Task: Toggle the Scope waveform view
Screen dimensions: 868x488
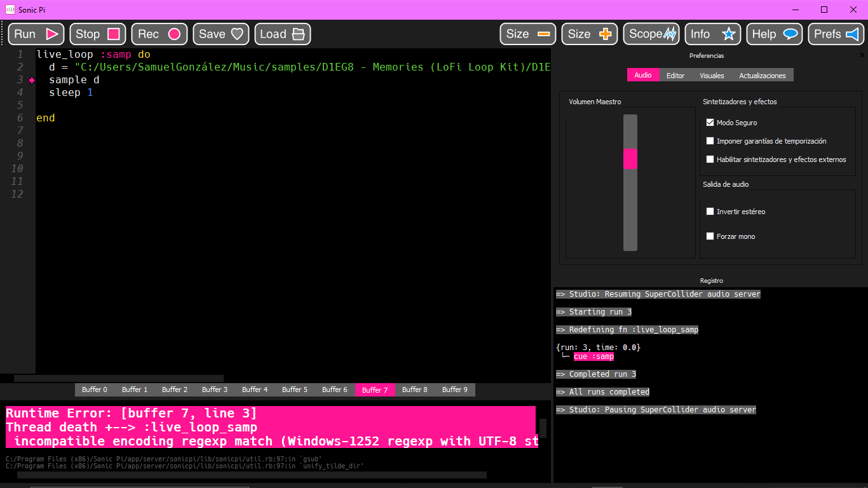Action: click(x=651, y=34)
